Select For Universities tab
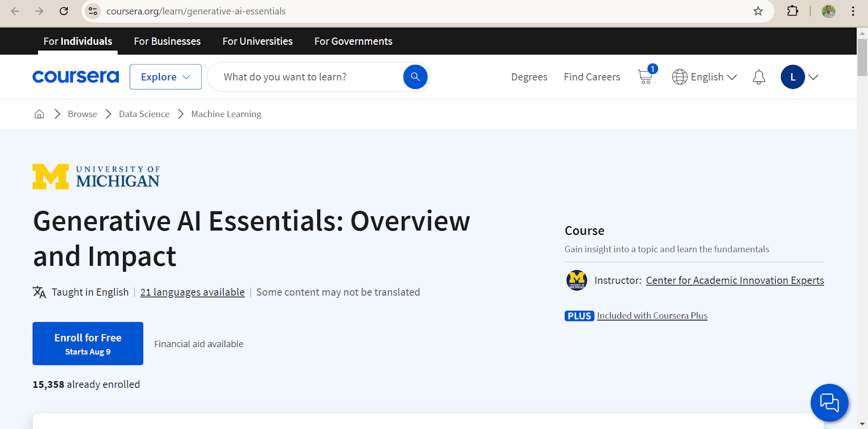The width and height of the screenshot is (868, 429). [x=257, y=41]
